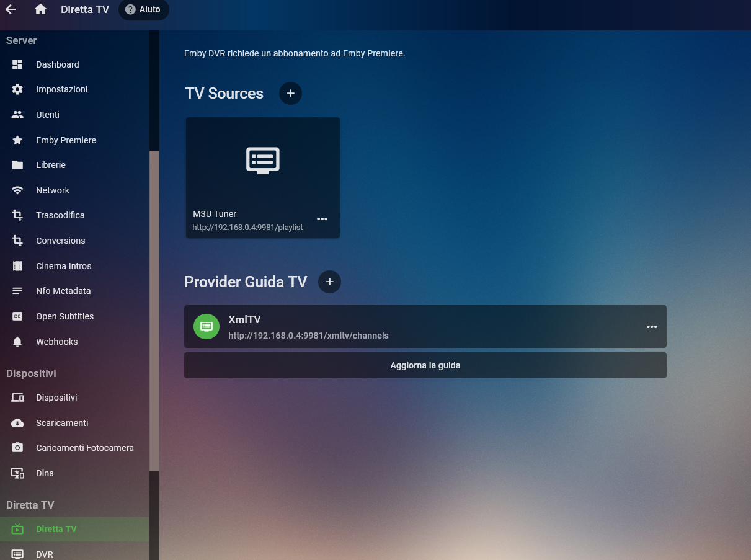The image size is (751, 560).
Task: Add a new TV guide provider
Action: click(329, 282)
